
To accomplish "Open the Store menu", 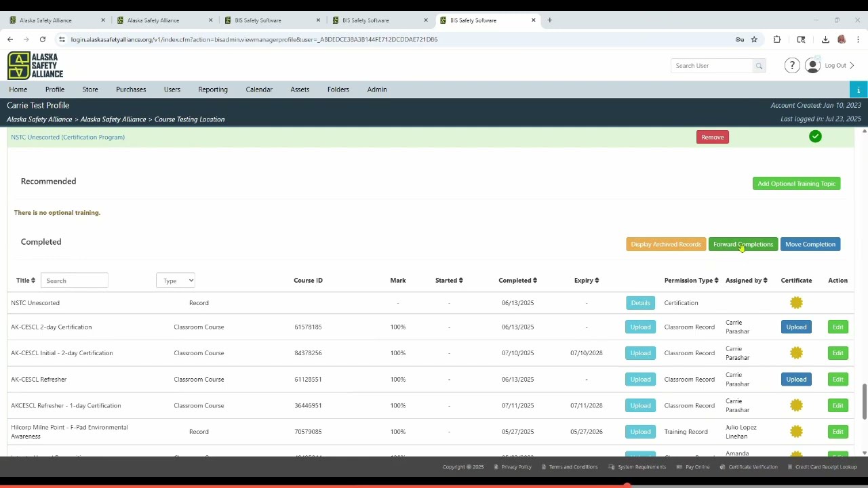I will [90, 89].
